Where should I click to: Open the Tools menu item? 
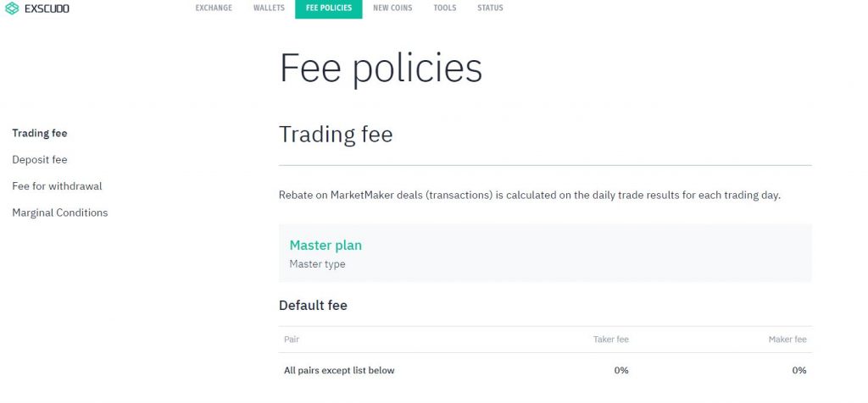[445, 8]
